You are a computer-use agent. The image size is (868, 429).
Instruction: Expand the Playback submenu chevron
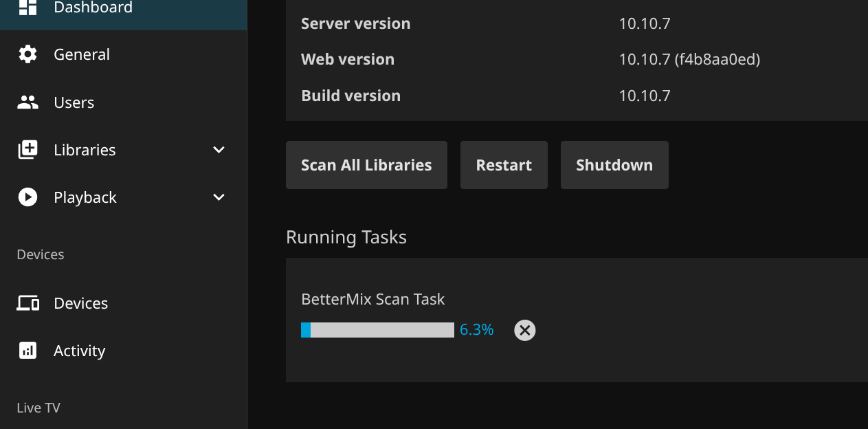(x=219, y=197)
